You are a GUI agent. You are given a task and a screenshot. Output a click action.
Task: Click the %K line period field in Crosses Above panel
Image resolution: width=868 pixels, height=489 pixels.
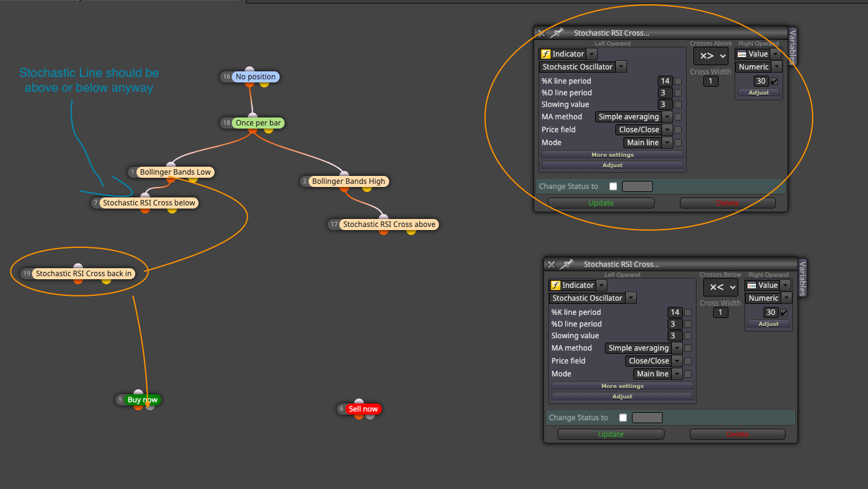(665, 81)
